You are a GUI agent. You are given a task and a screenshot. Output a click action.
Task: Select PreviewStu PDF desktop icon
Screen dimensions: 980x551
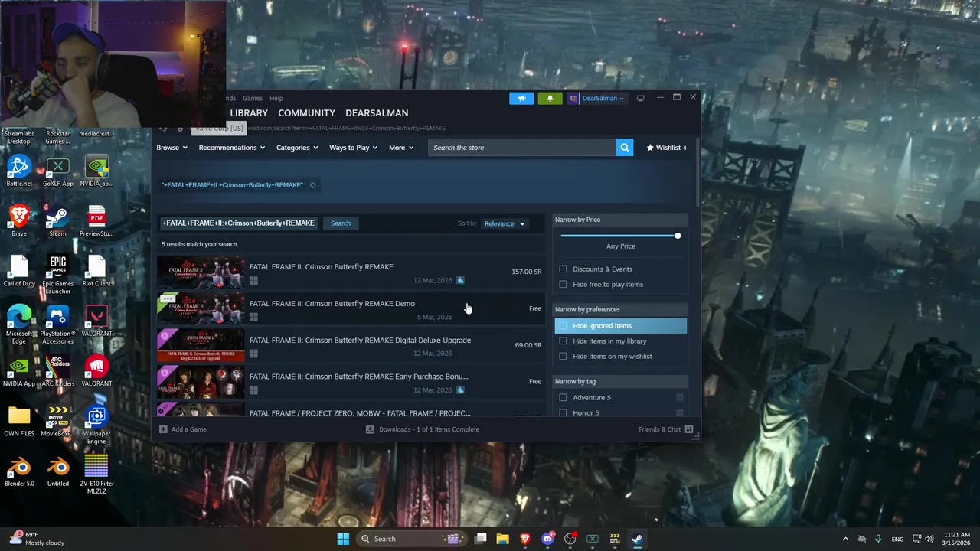(x=96, y=221)
